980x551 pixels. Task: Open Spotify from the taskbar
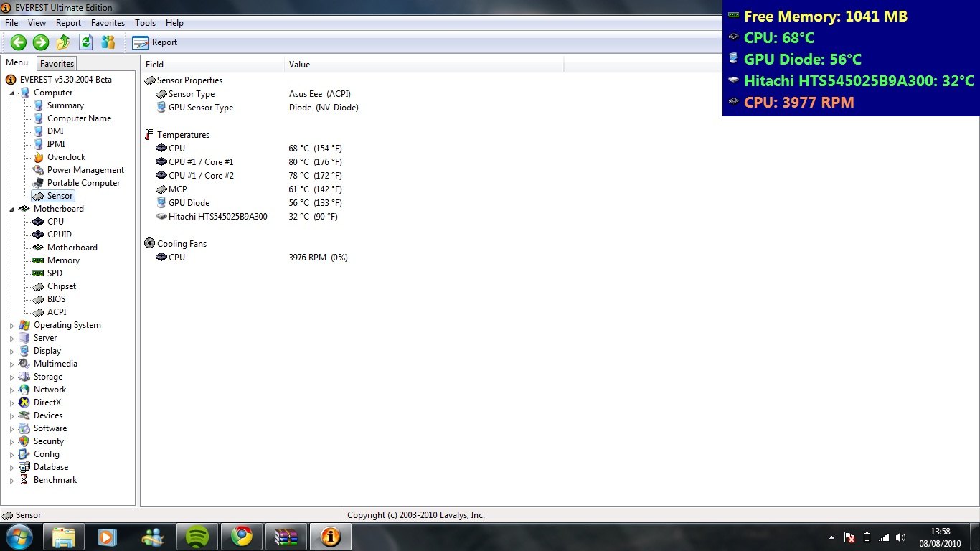coord(197,537)
